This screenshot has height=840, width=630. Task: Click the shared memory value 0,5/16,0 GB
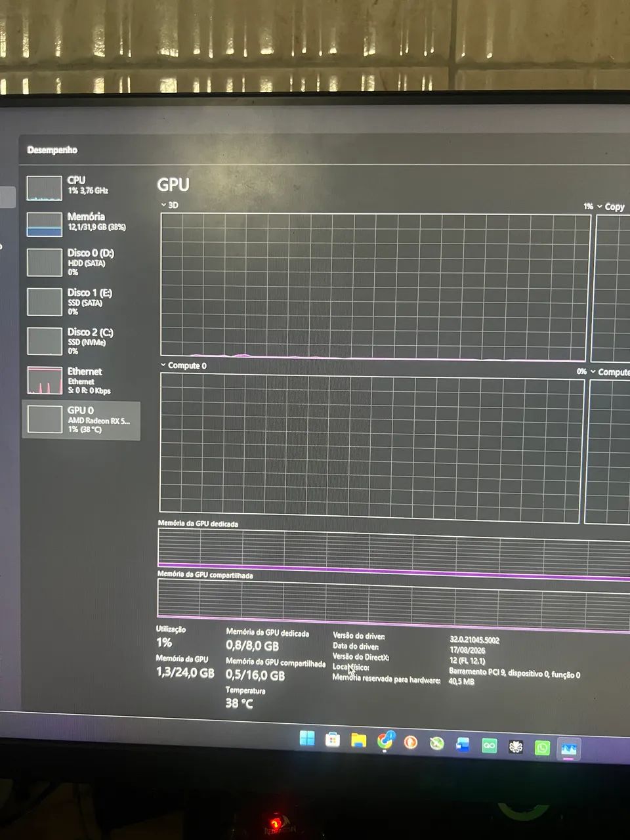(255, 675)
